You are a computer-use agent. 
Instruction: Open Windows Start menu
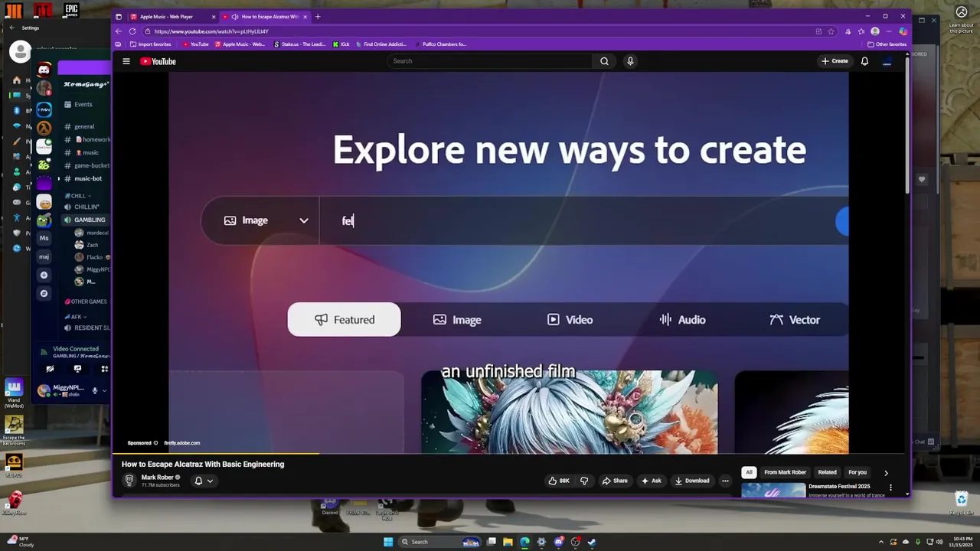[388, 542]
